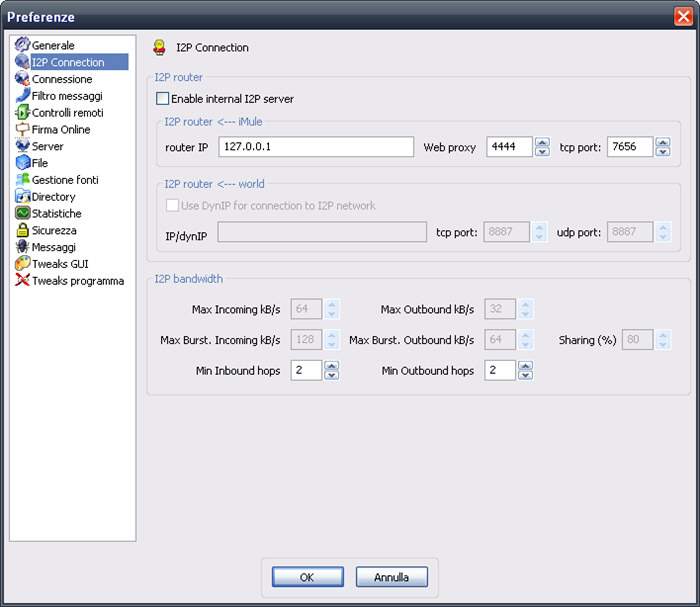This screenshot has width=700, height=607.
Task: Select the Server globe icon
Action: click(22, 146)
